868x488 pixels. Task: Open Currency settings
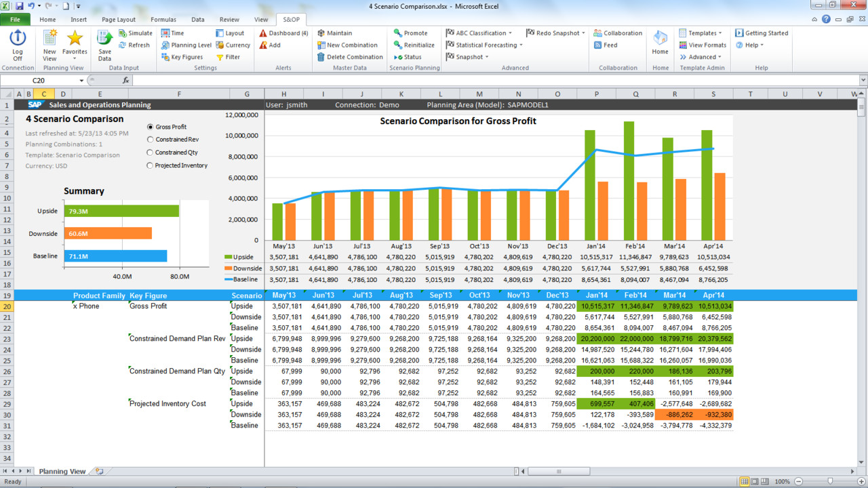pyautogui.click(x=233, y=45)
